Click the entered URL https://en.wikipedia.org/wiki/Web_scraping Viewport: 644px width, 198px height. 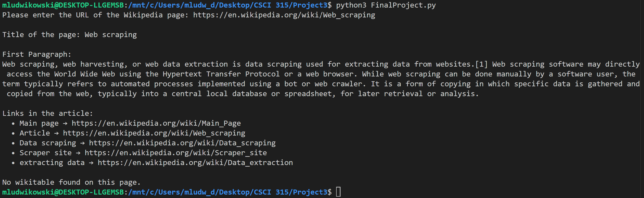(284, 15)
